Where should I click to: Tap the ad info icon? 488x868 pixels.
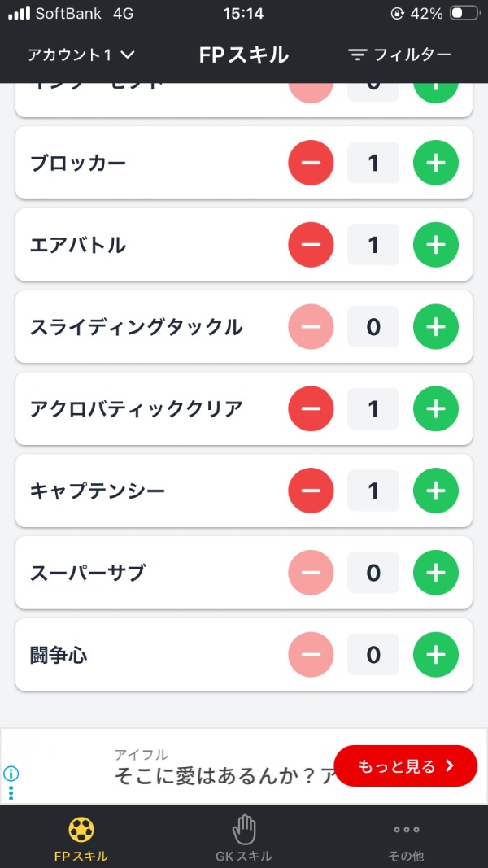(x=11, y=774)
